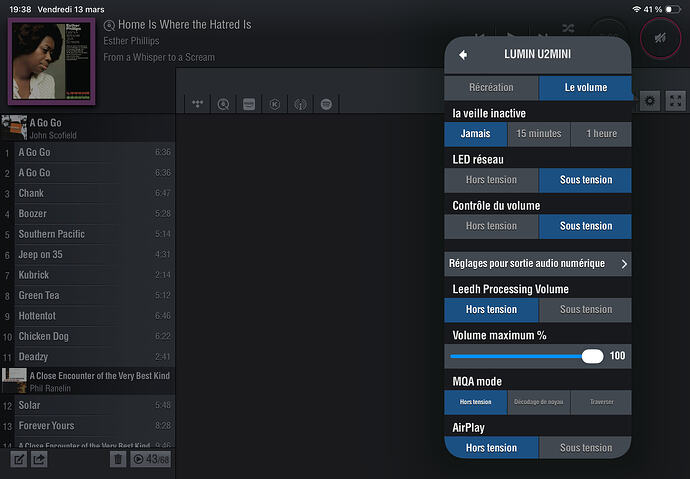Screen dimensions: 690x479
Task: Set LED réseau to Hors tension
Action: coord(491,180)
